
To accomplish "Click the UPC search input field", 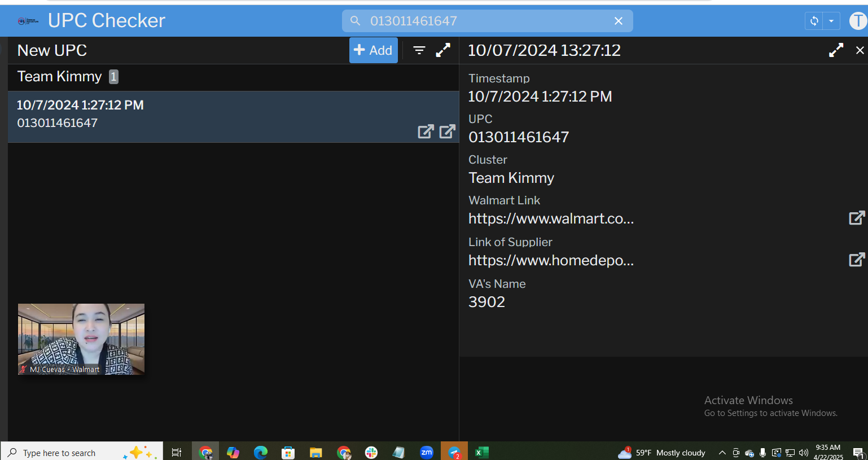I will [x=485, y=21].
